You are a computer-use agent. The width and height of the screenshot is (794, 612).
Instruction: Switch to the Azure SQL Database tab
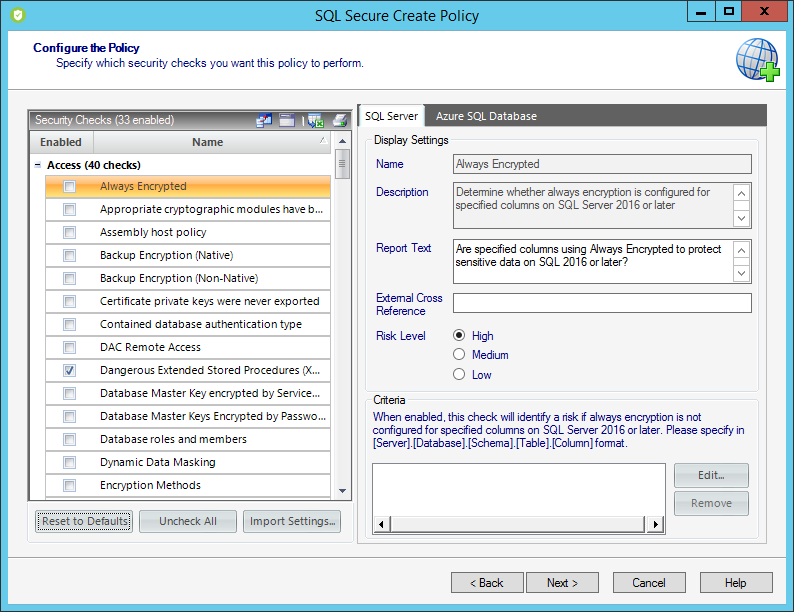pyautogui.click(x=486, y=116)
